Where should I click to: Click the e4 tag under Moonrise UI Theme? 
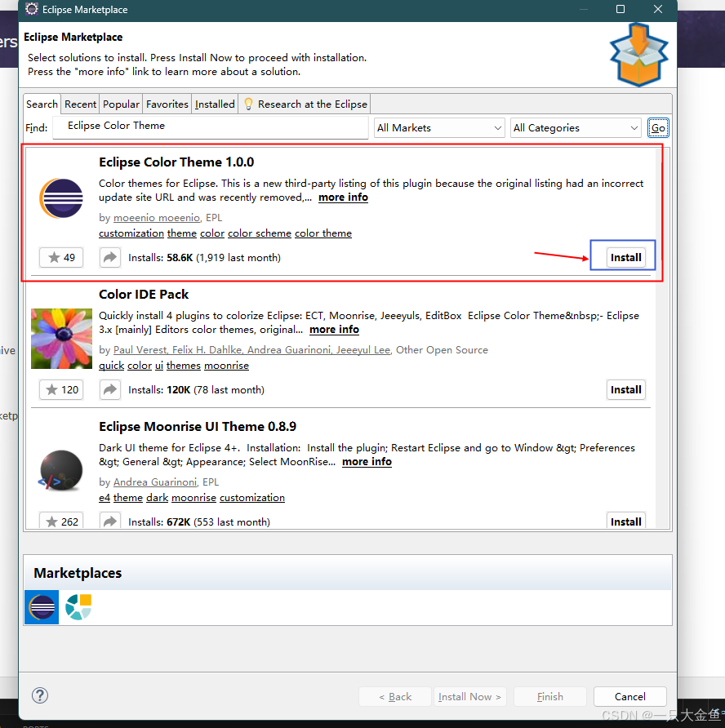(x=105, y=498)
